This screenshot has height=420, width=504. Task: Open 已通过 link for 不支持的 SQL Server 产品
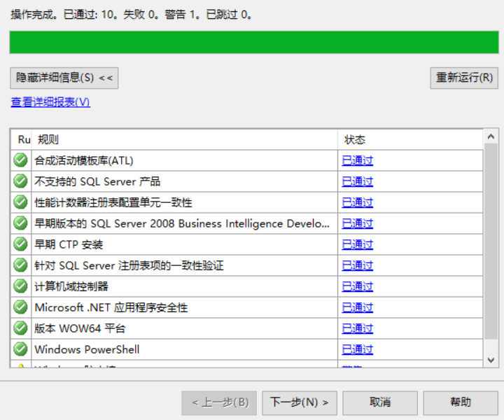(358, 181)
